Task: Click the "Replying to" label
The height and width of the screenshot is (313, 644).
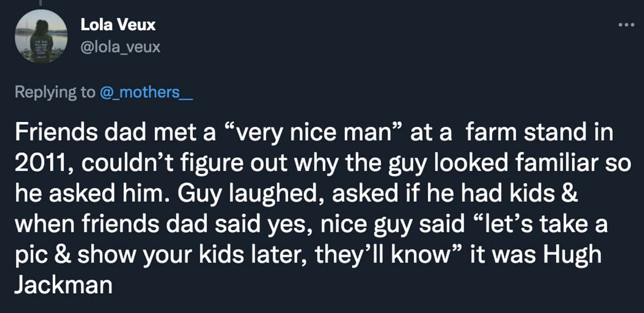Action: pyautogui.click(x=55, y=92)
